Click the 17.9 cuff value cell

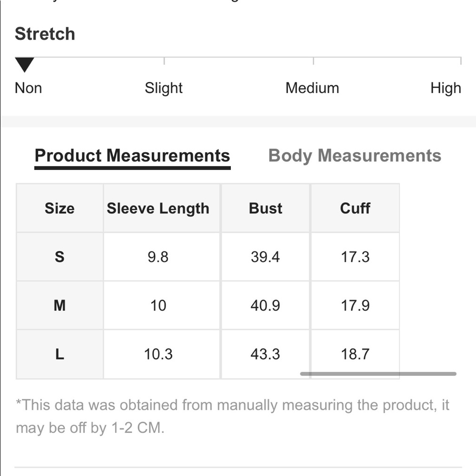355,306
